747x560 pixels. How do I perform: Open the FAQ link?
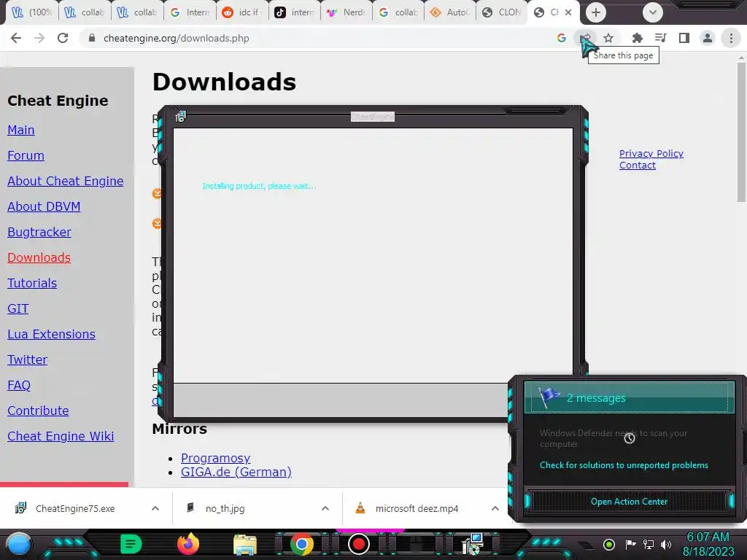click(x=19, y=385)
